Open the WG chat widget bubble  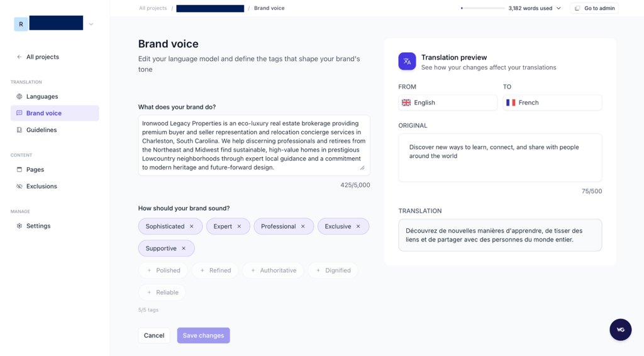(x=620, y=330)
